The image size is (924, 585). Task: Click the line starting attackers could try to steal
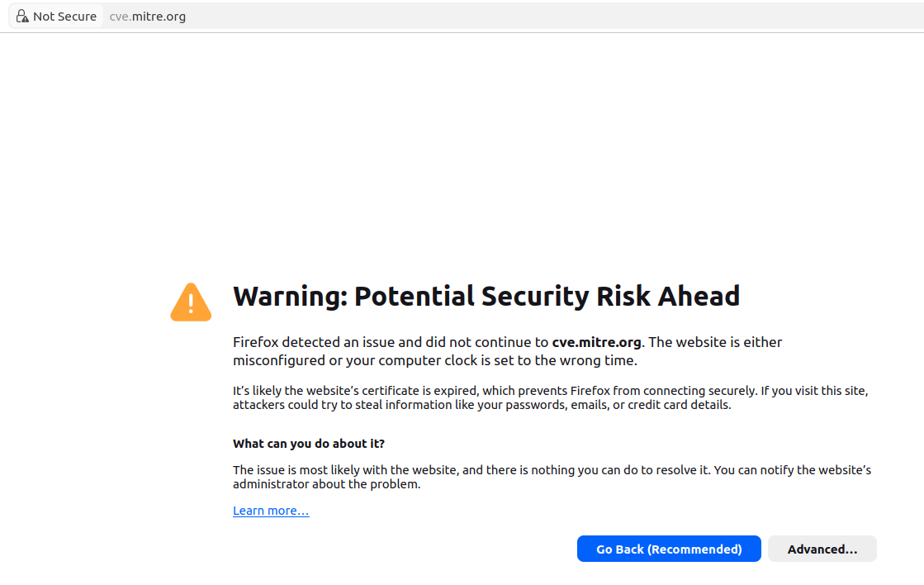click(x=481, y=405)
